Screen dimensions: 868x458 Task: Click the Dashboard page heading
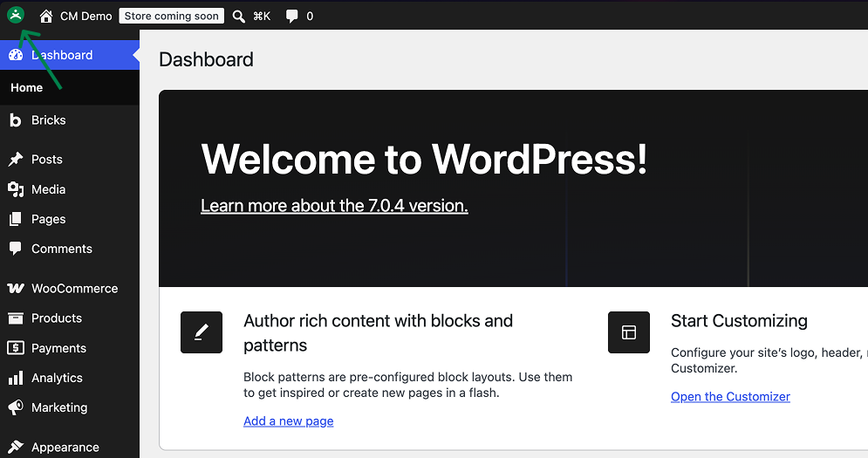[x=206, y=59]
